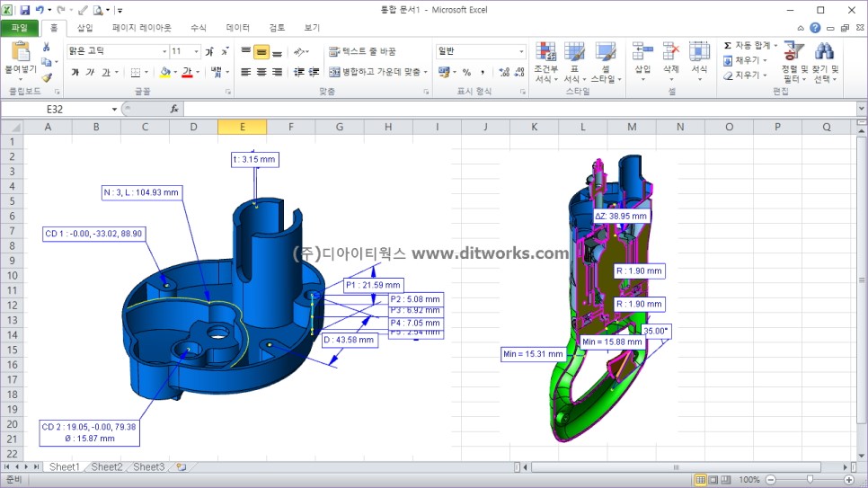Click the zoom slider handle
Screen dimensions: 868x488
[810, 480]
